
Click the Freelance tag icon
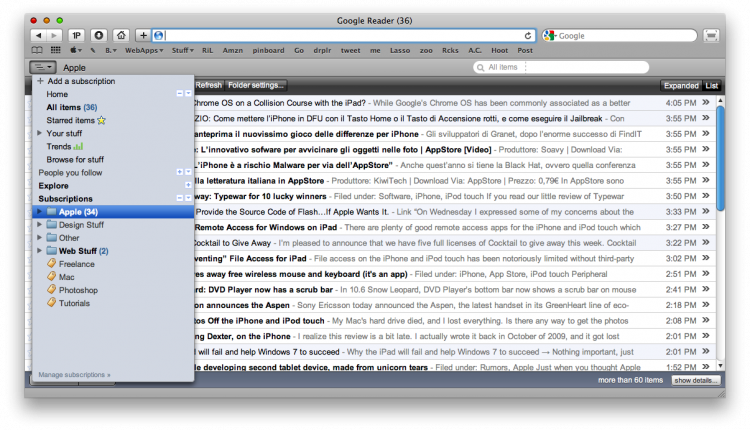pos(52,263)
